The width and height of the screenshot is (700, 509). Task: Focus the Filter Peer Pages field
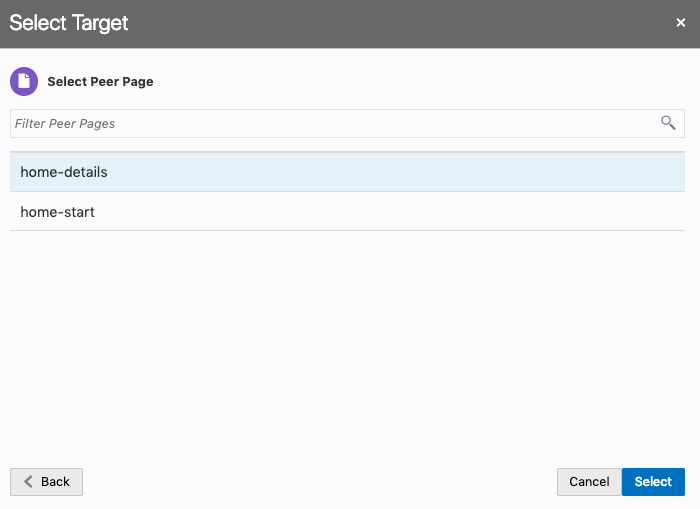click(x=330, y=124)
